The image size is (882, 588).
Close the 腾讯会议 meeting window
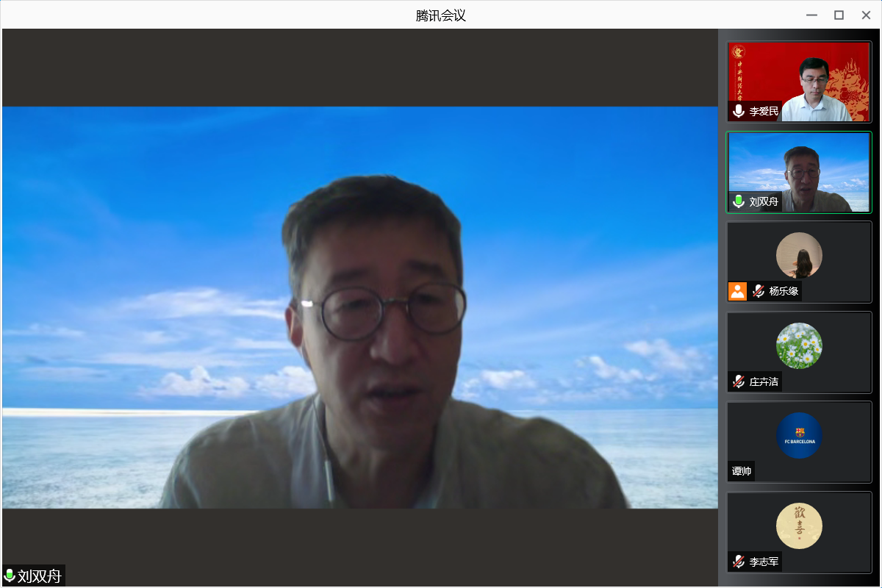coord(865,15)
